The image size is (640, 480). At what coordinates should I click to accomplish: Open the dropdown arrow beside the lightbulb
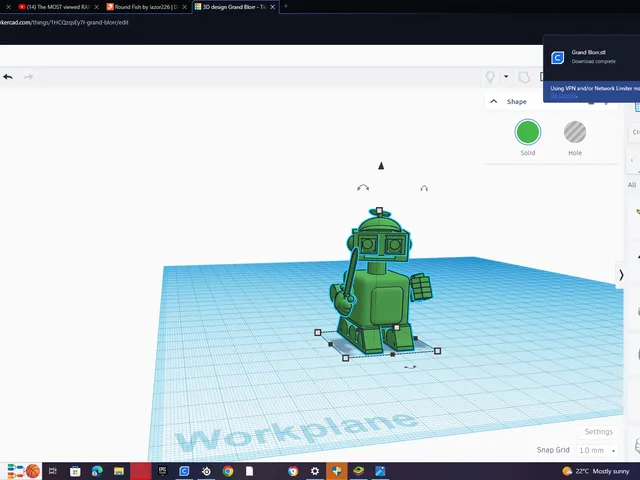coord(506,76)
